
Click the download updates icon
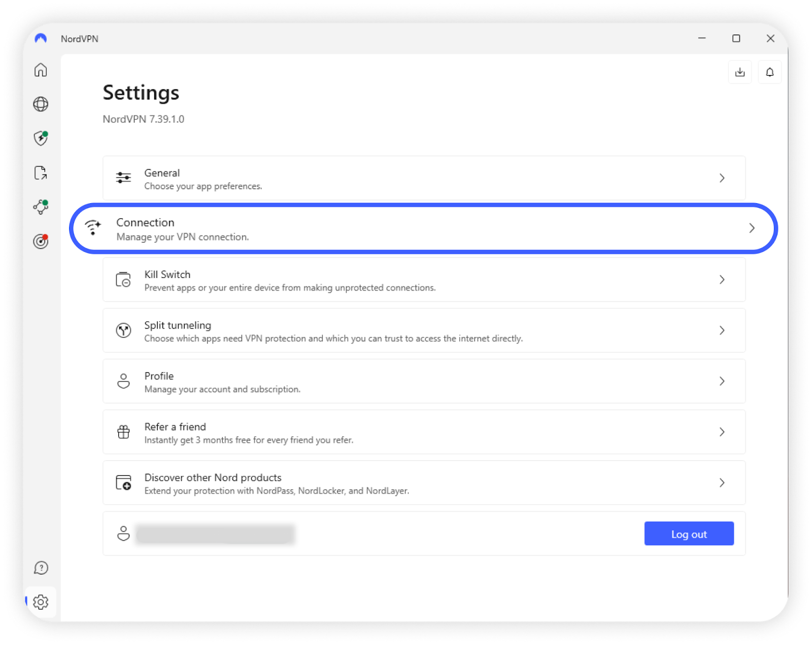740,72
